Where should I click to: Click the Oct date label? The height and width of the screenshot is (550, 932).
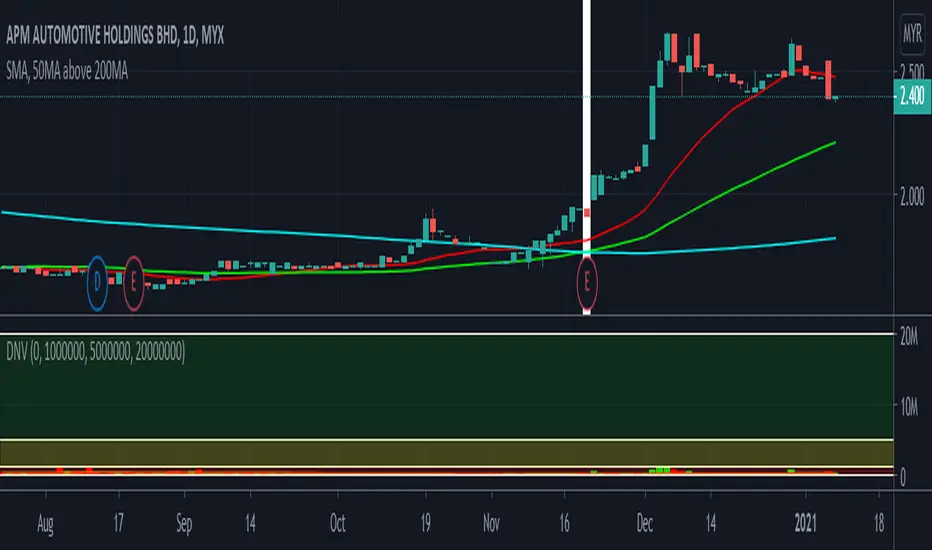coord(338,523)
